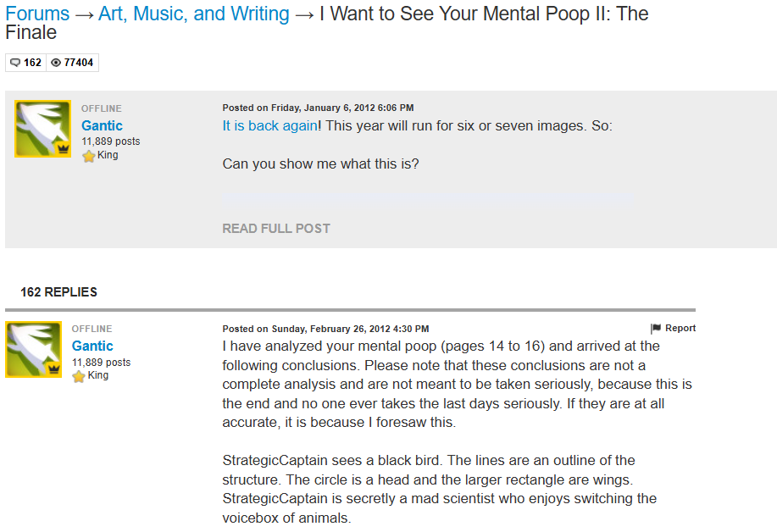Click the star badge icon in the reply
777x532 pixels.
point(79,376)
